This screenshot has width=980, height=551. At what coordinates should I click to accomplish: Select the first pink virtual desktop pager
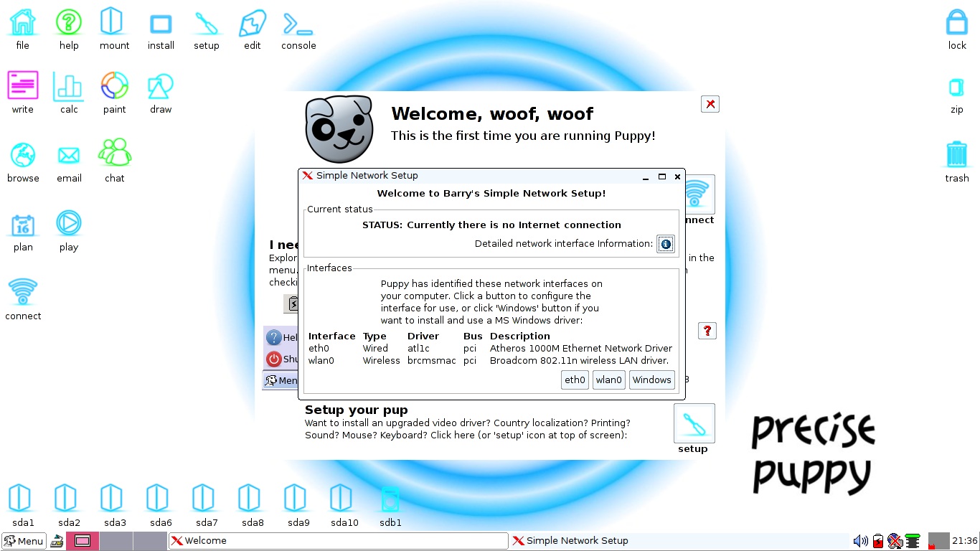tap(83, 541)
